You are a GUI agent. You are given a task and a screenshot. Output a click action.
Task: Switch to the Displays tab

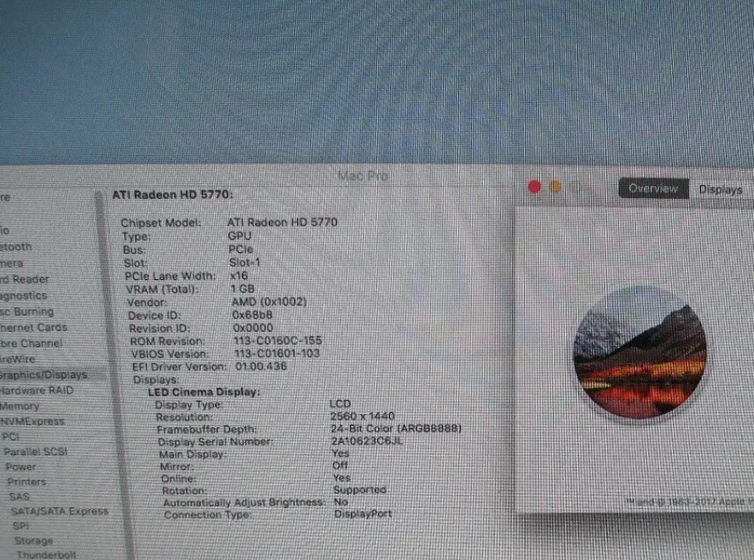coord(721,188)
